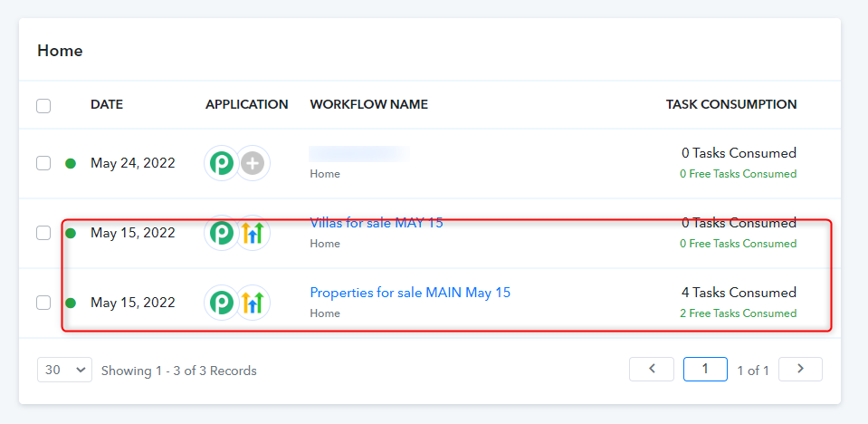The width and height of the screenshot is (868, 424).
Task: Open Properties for sale MAIN May 15 workflow
Action: 410,293
